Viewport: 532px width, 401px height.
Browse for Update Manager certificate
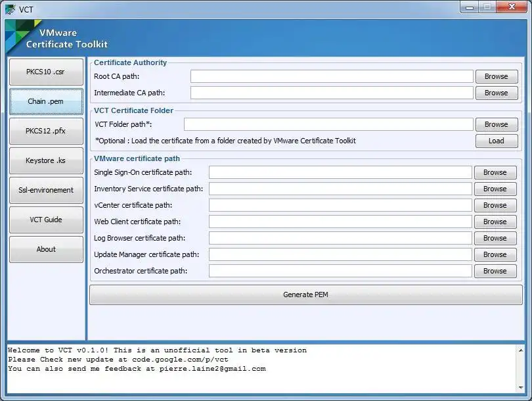[x=495, y=254]
